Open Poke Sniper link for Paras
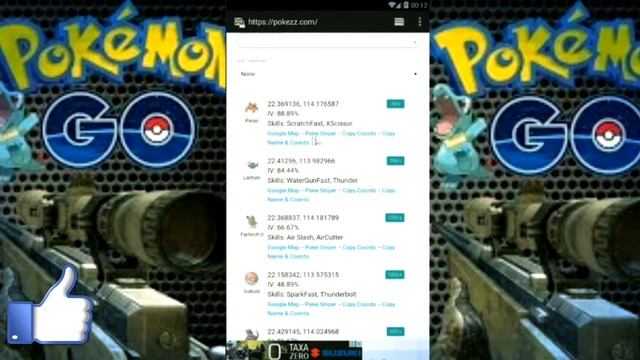Screen dimensions: 640x360 point(320,133)
